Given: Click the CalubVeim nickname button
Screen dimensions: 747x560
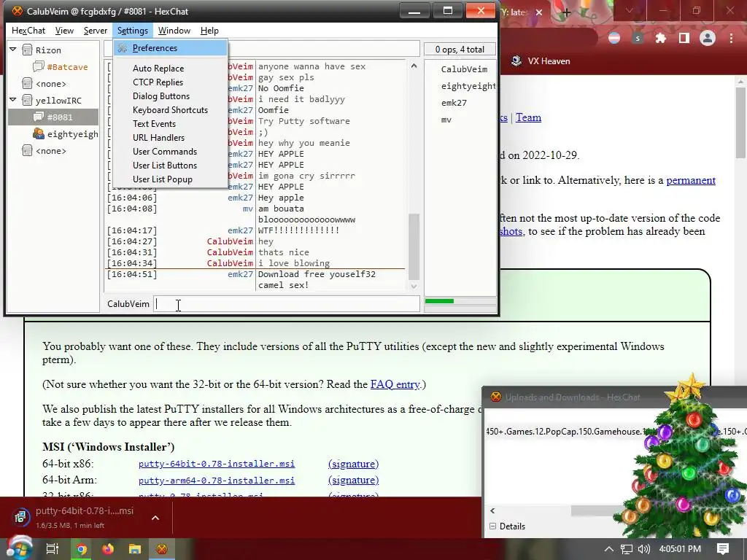Looking at the screenshot, I should pyautogui.click(x=128, y=304).
